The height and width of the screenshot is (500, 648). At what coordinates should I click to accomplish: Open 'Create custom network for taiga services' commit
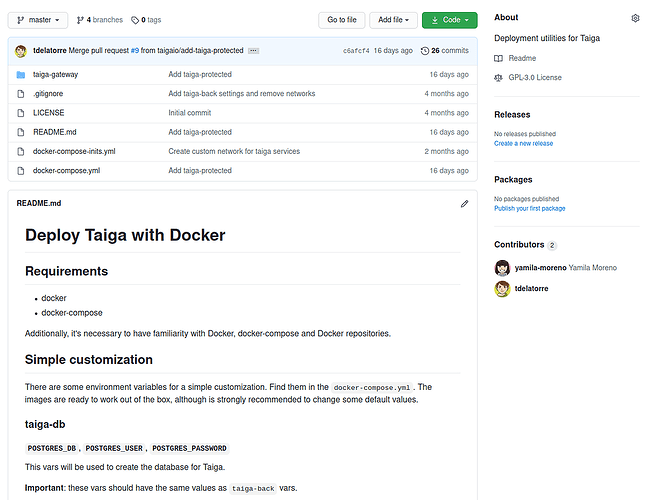[x=234, y=151]
